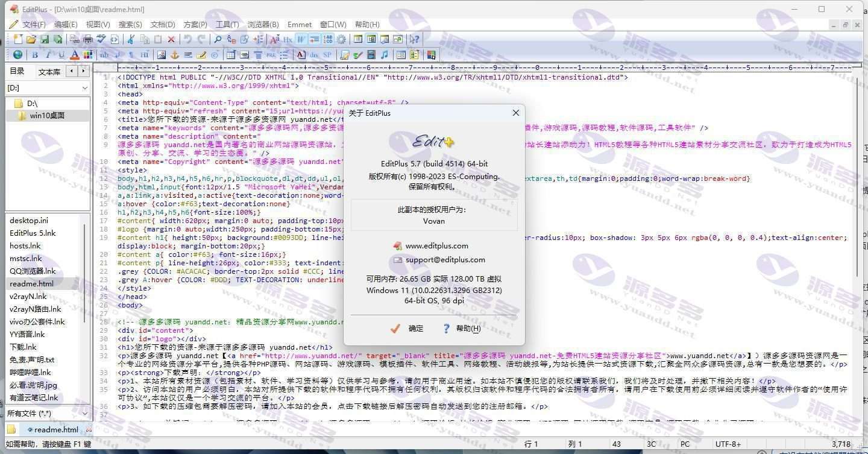Screen dimensions: 868x454
Task: Click the Save disk icon
Action: (45, 39)
